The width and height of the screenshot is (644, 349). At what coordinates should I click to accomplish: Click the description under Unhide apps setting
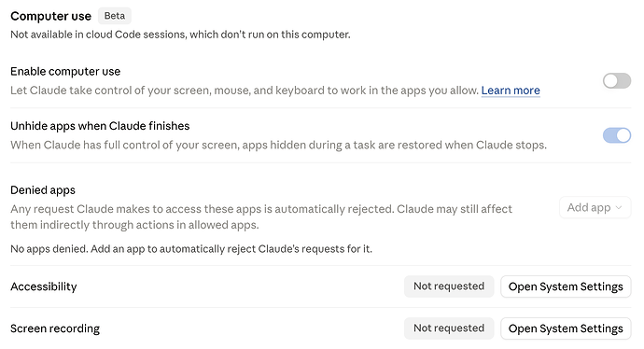pos(278,145)
